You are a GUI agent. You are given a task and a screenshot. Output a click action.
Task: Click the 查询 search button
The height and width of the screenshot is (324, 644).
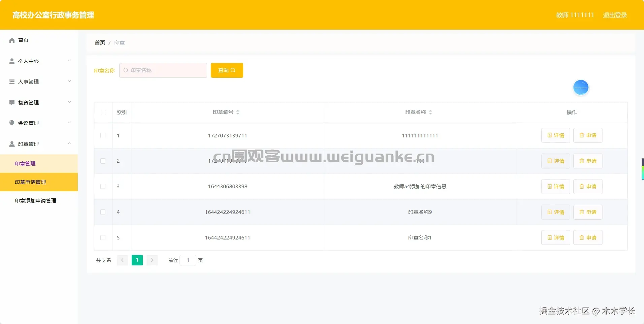[227, 70]
